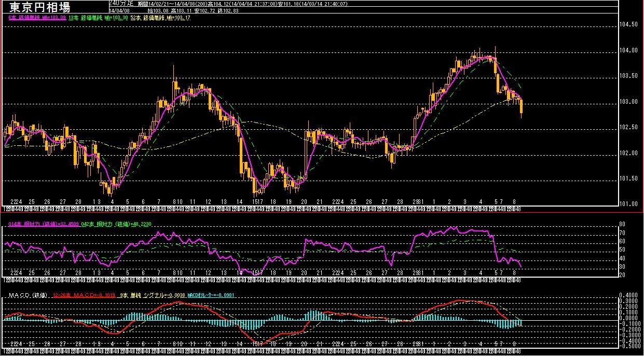Click the 安101.18 period low value

(289, 3)
